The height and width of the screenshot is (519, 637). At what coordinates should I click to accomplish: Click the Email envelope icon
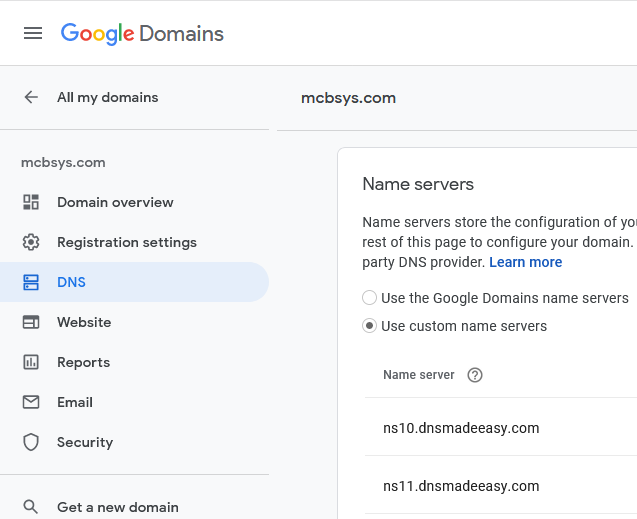pyautogui.click(x=31, y=402)
